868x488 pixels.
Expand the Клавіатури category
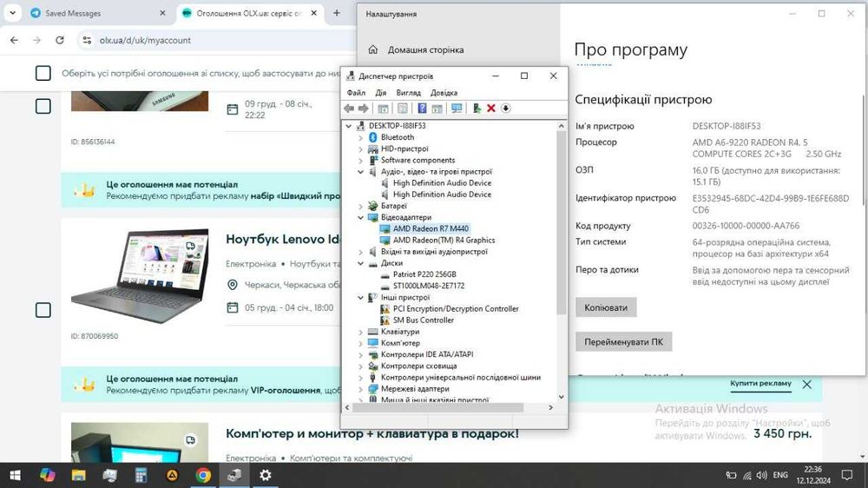pos(361,332)
